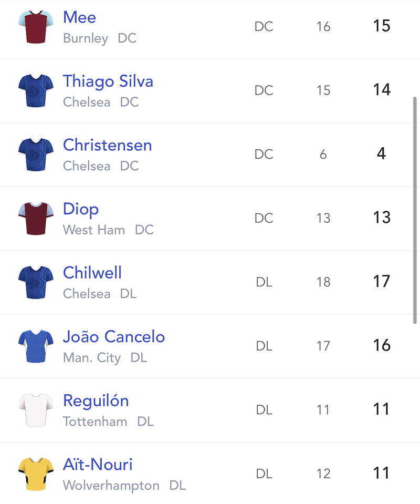
Task: Open Christensen player name link
Action: tap(107, 145)
